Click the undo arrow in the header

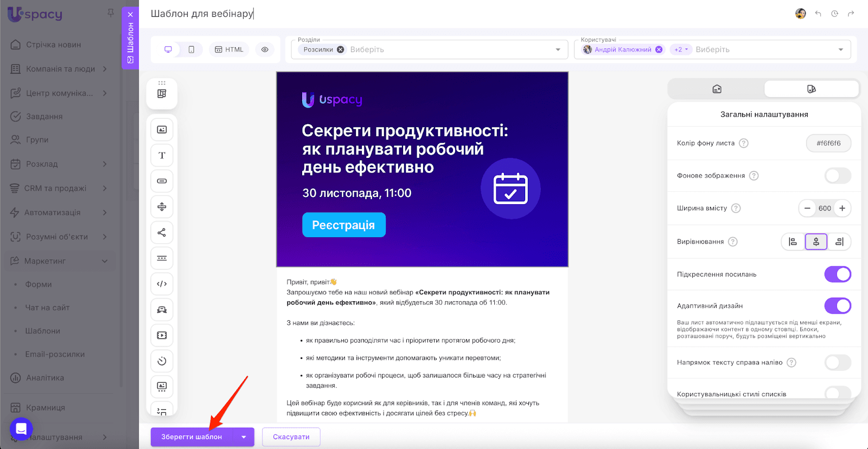(818, 14)
